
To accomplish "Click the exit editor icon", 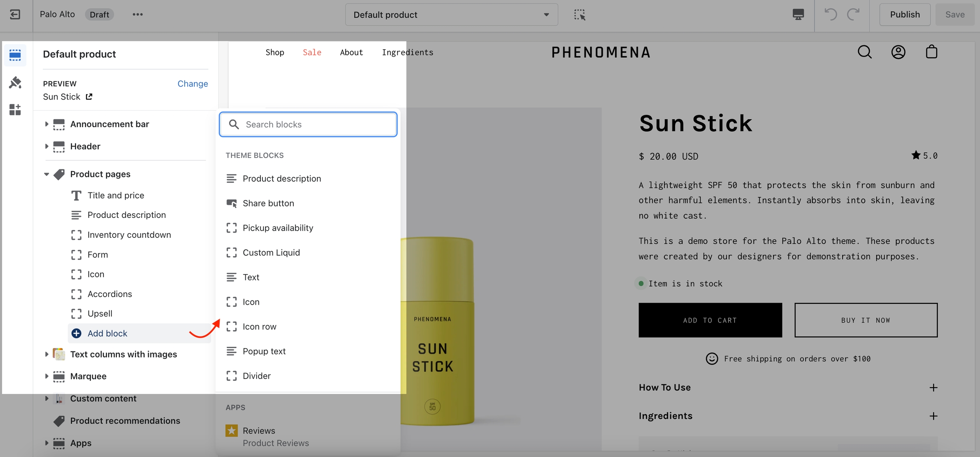I will [x=15, y=14].
